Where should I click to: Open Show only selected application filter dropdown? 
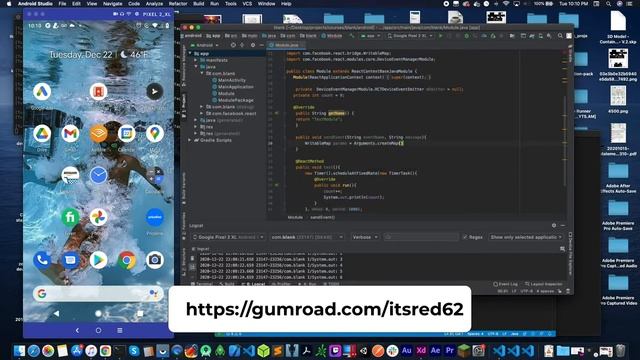click(526, 237)
